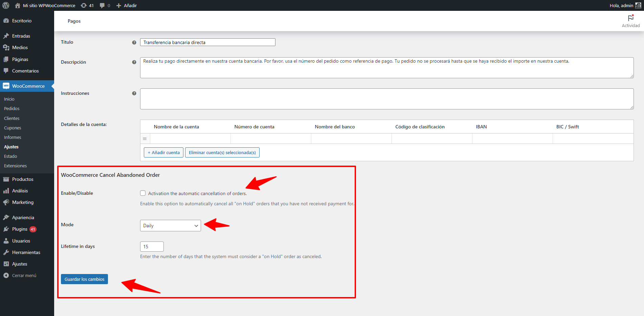Viewport: 644px width, 316px height.
Task: Click the Escritorio dashboard icon
Action: point(6,21)
